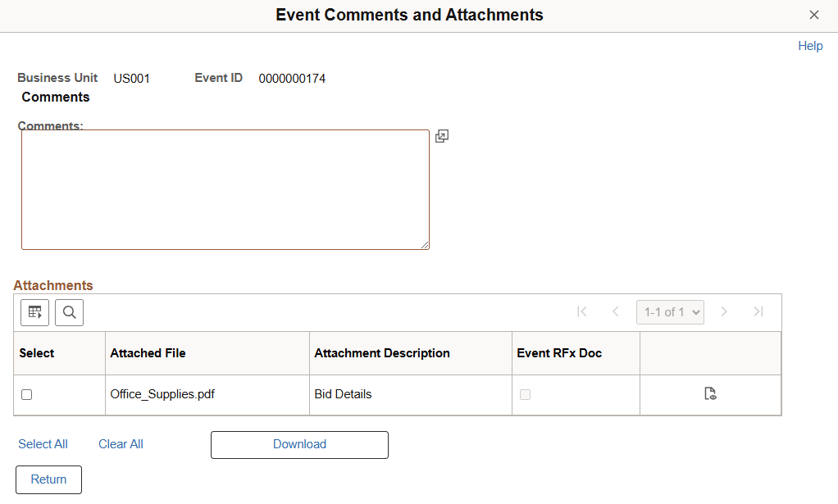Expand the Comments field into modal view

click(x=442, y=136)
